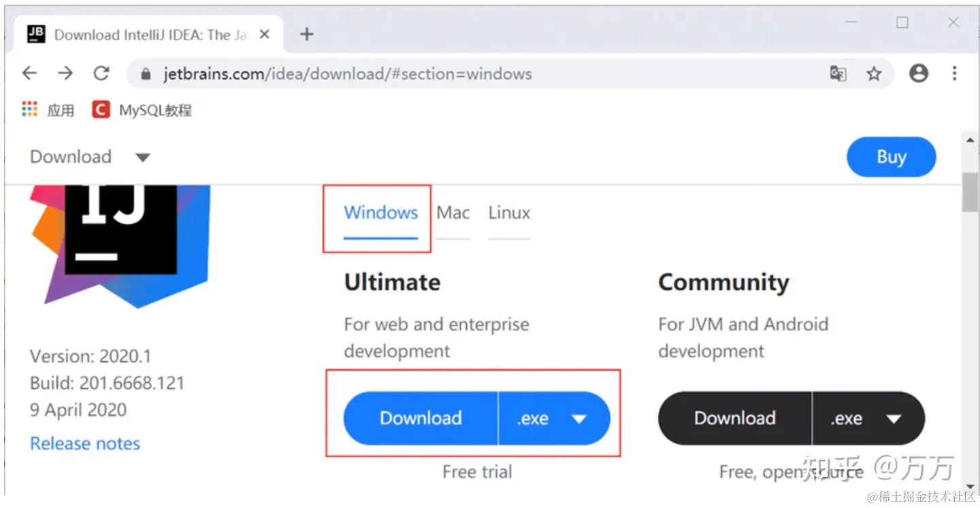Go back using browser back arrow
The width and height of the screenshot is (980, 508).
click(29, 73)
